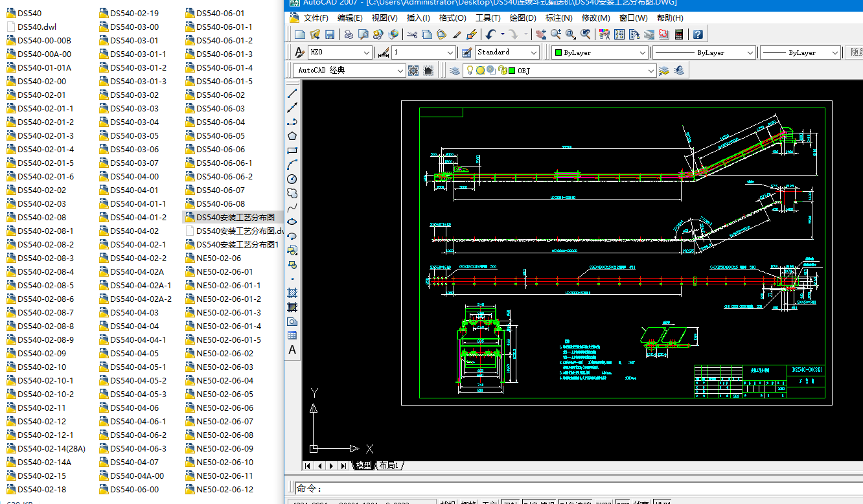Viewport: 863px width, 504px height.
Task: Switch to the 布局1 layout tab
Action: [x=389, y=465]
